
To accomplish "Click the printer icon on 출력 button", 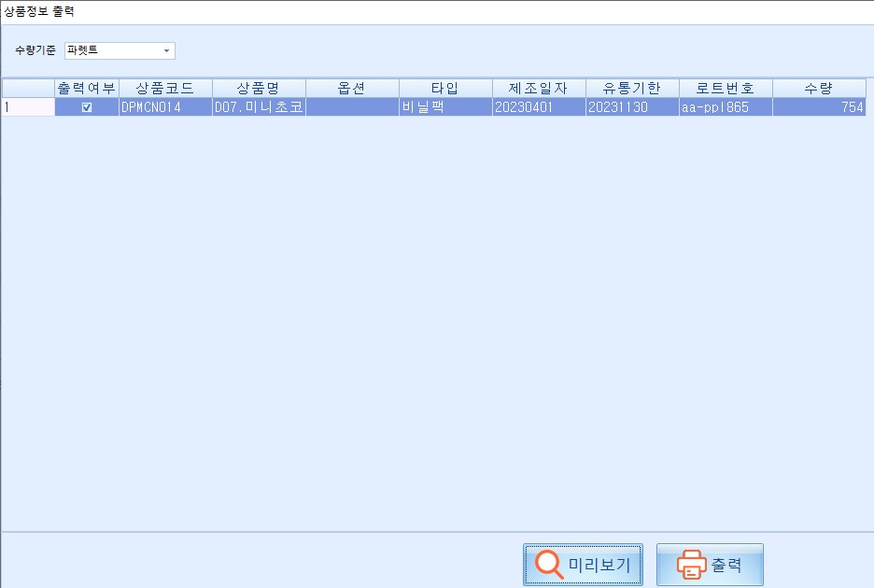I will coord(691,565).
